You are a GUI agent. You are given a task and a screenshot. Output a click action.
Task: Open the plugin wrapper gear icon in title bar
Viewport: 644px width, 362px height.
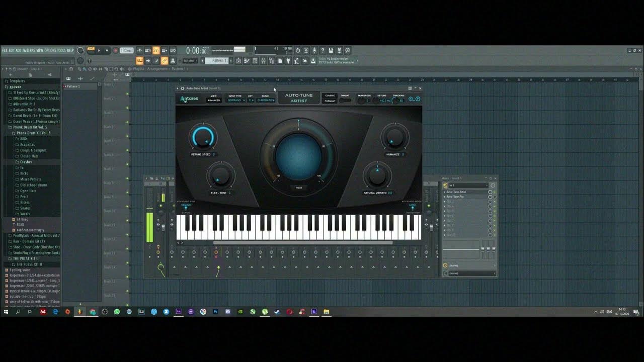click(183, 88)
